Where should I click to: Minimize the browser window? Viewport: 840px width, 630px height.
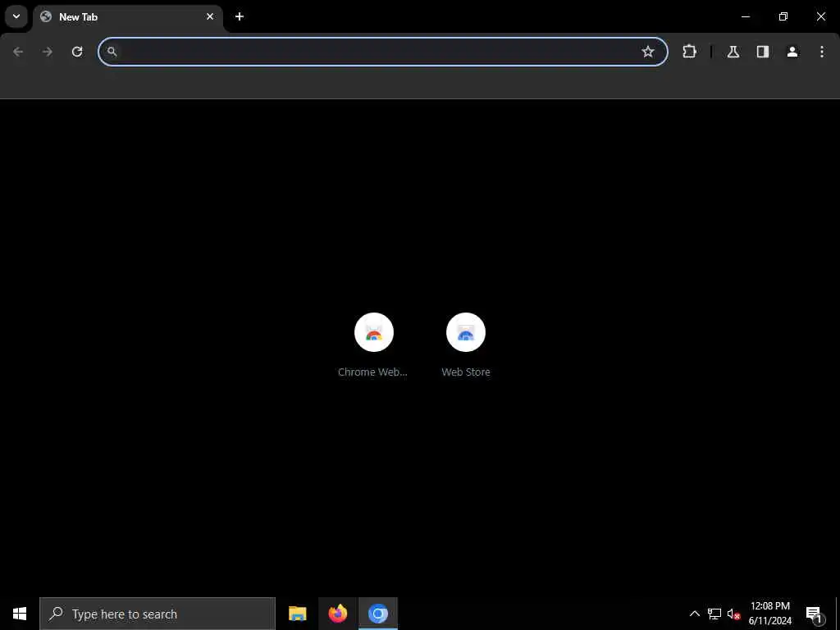745,16
